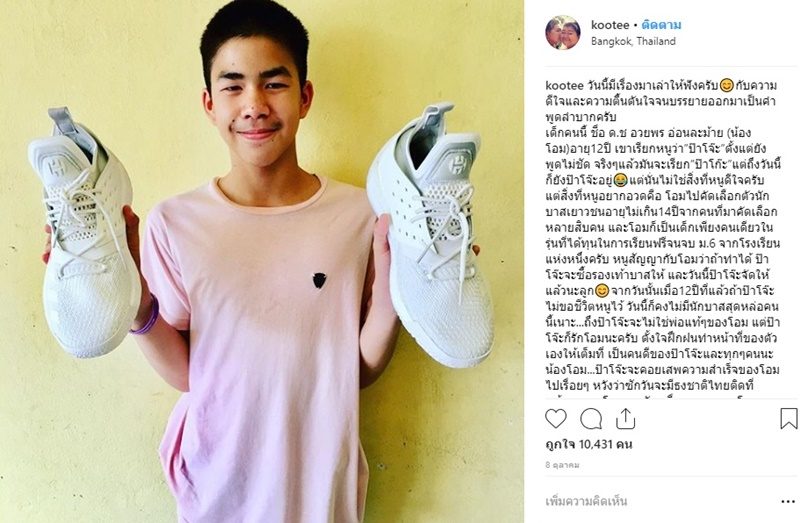Click the caption text block
The image size is (800, 523).
coord(662,235)
